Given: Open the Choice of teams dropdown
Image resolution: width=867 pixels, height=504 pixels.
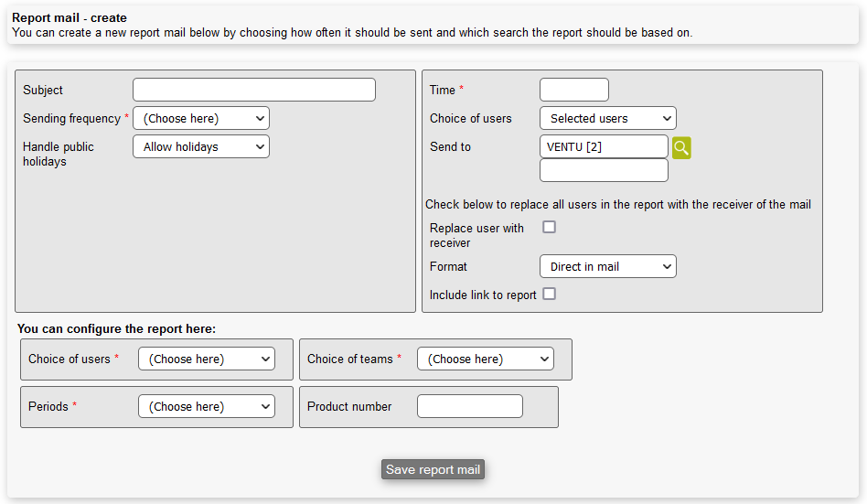Looking at the screenshot, I should pyautogui.click(x=485, y=359).
